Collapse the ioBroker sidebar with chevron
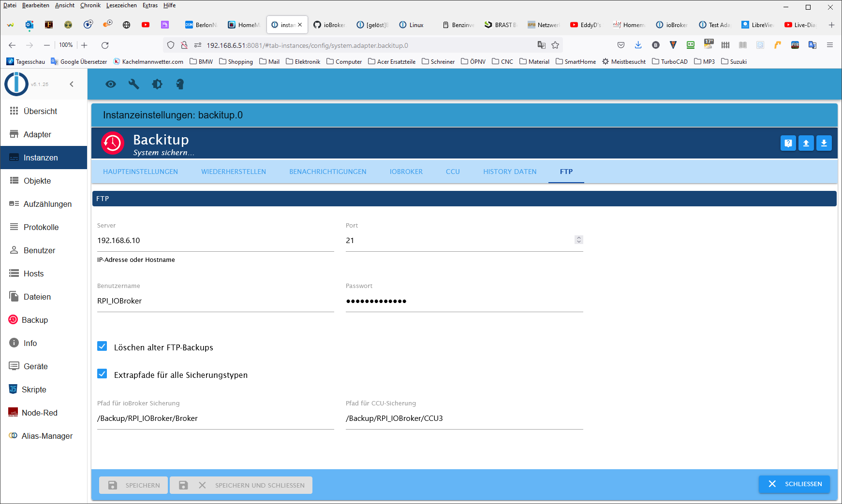 (72, 84)
